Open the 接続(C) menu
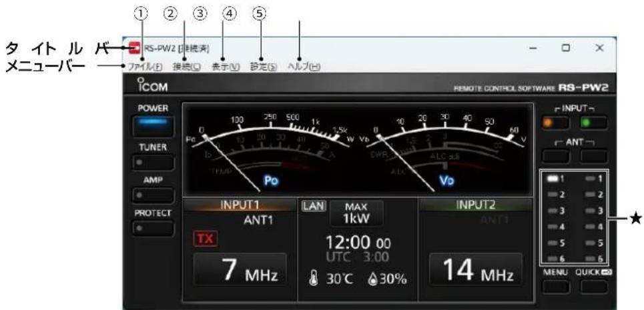The height and width of the screenshot is (310, 644). pyautogui.click(x=186, y=67)
